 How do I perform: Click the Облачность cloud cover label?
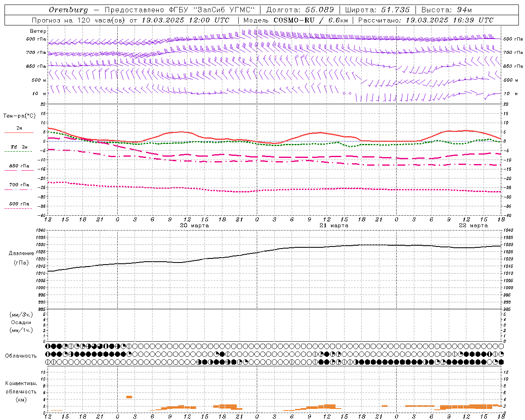click(x=21, y=356)
